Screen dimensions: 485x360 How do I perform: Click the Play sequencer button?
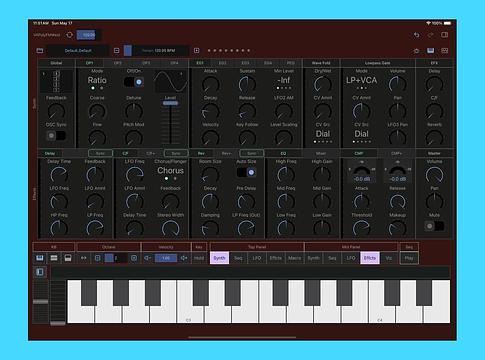(409, 258)
